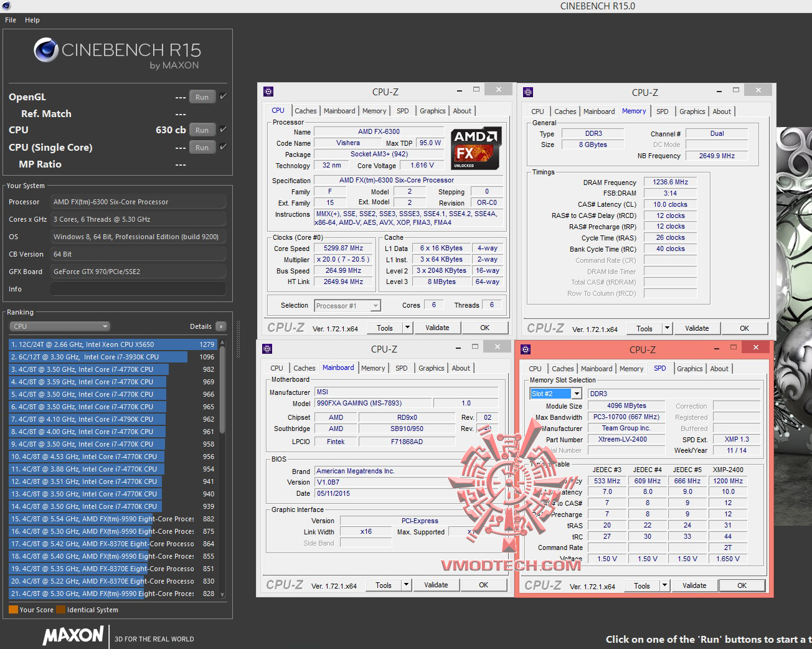Click the Details arrow icon in Ranking
This screenshot has height=649, width=812.
[x=220, y=326]
